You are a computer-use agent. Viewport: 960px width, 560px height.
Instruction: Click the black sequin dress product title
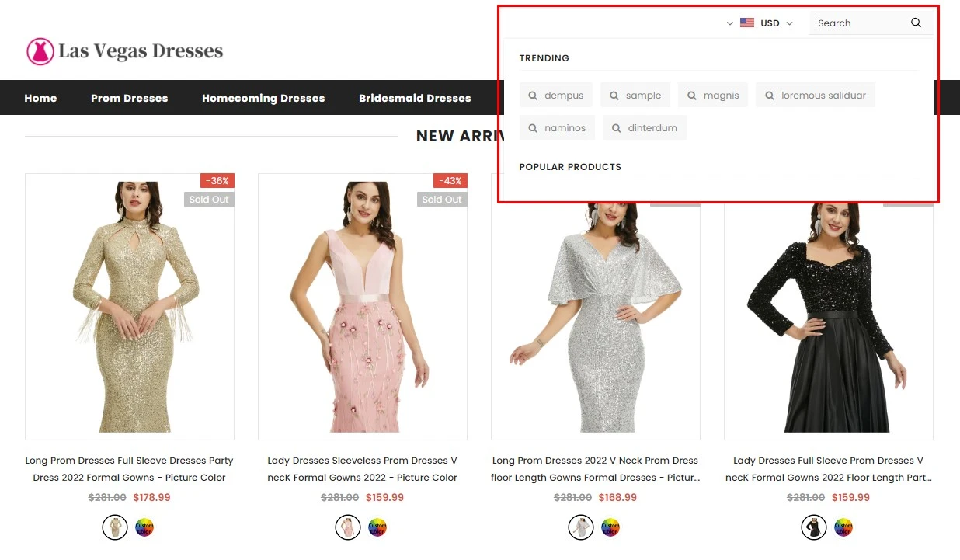point(828,468)
